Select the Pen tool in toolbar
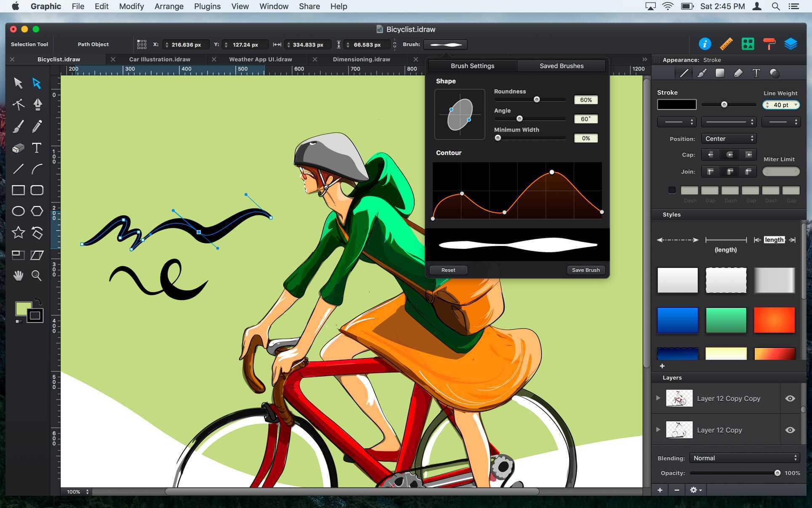The width and height of the screenshot is (812, 508). [36, 105]
